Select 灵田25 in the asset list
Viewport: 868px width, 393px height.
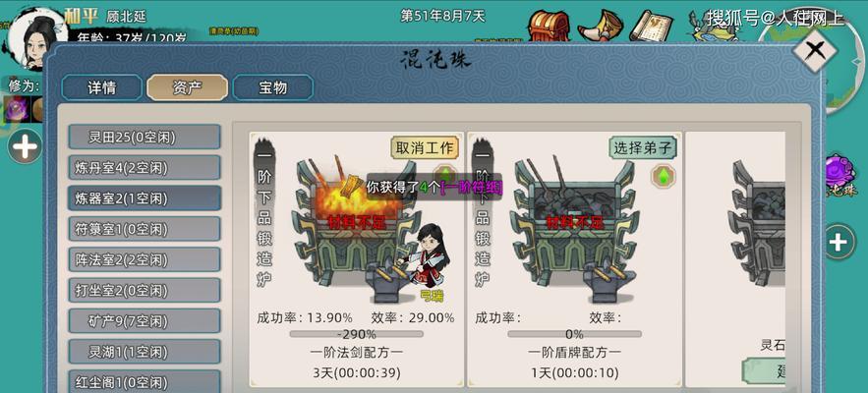[145, 137]
